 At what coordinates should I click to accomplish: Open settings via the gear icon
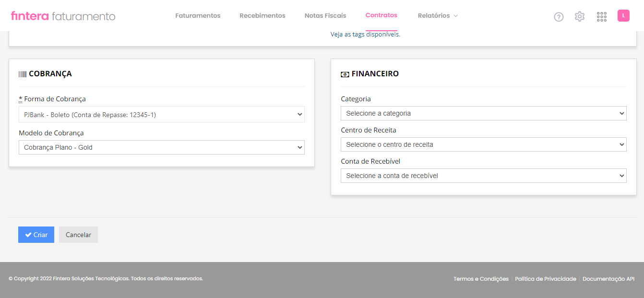pos(579,16)
